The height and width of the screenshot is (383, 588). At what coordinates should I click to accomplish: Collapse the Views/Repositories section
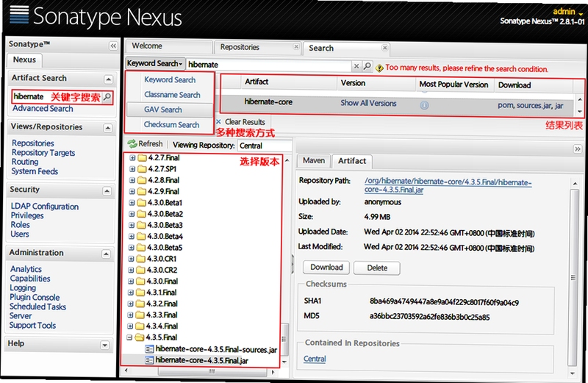[x=107, y=129]
